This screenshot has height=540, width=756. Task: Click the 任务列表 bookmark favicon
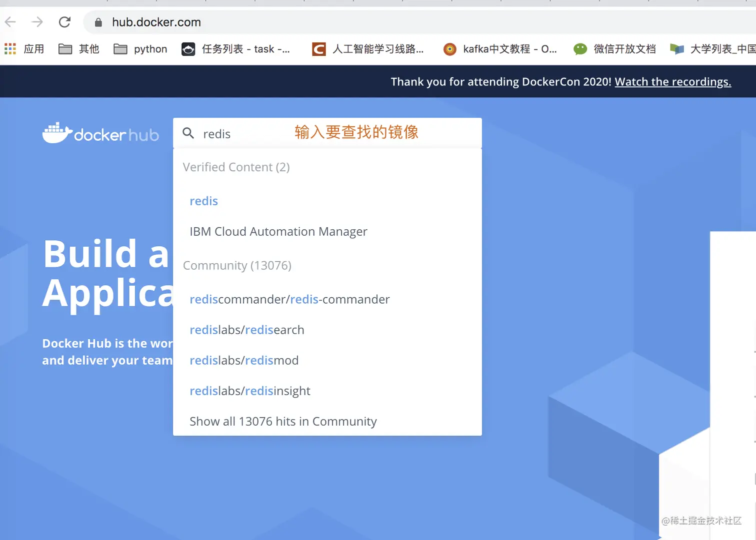pyautogui.click(x=188, y=49)
